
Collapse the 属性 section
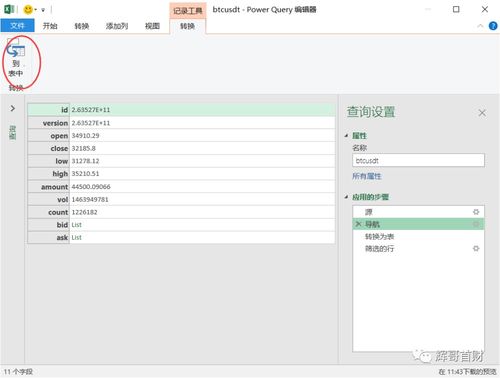click(x=346, y=135)
